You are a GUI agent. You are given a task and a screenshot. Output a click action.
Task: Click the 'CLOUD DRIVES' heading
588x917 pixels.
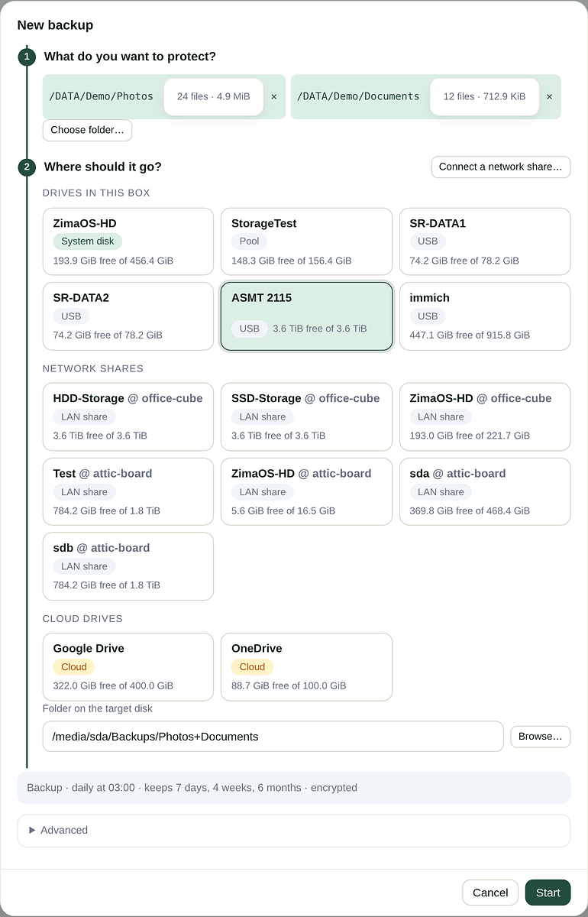[x=82, y=618]
